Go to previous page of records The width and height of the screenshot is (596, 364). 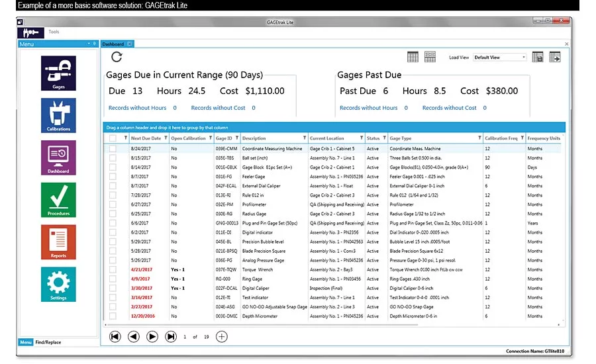click(133, 337)
